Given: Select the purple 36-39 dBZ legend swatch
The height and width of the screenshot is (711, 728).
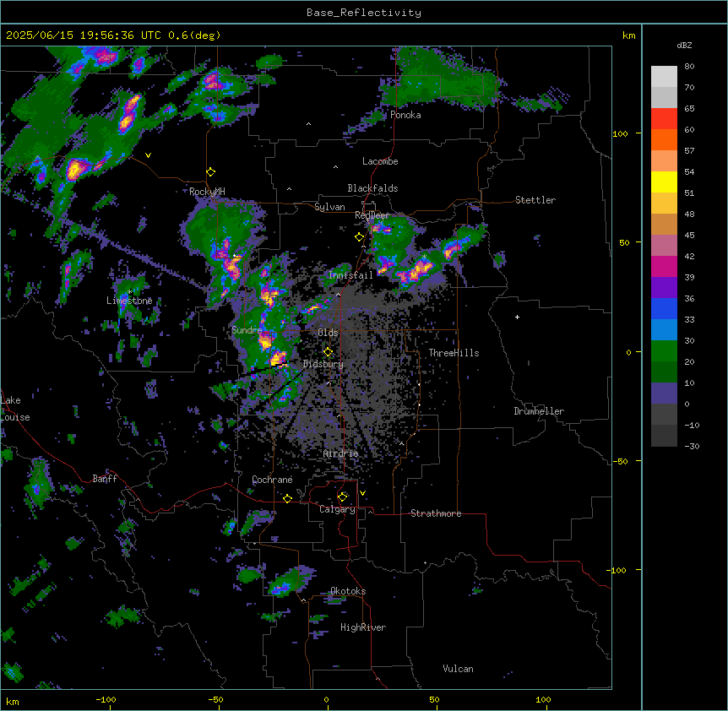Looking at the screenshot, I should [x=664, y=288].
